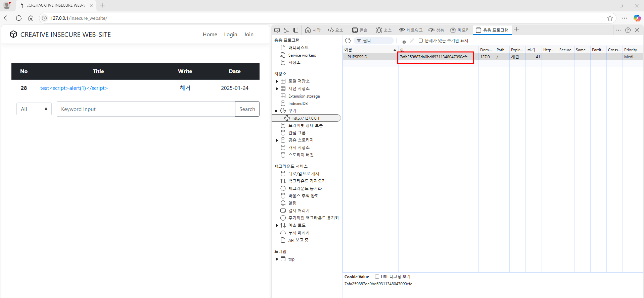Viewport: 644px width, 298px height.
Task: Click the Search button
Action: [247, 109]
